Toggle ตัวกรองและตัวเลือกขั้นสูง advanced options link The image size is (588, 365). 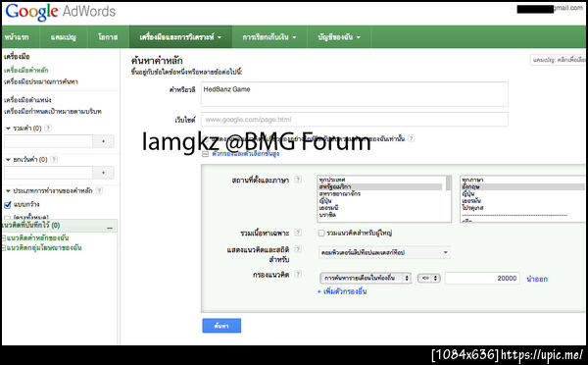245,154
